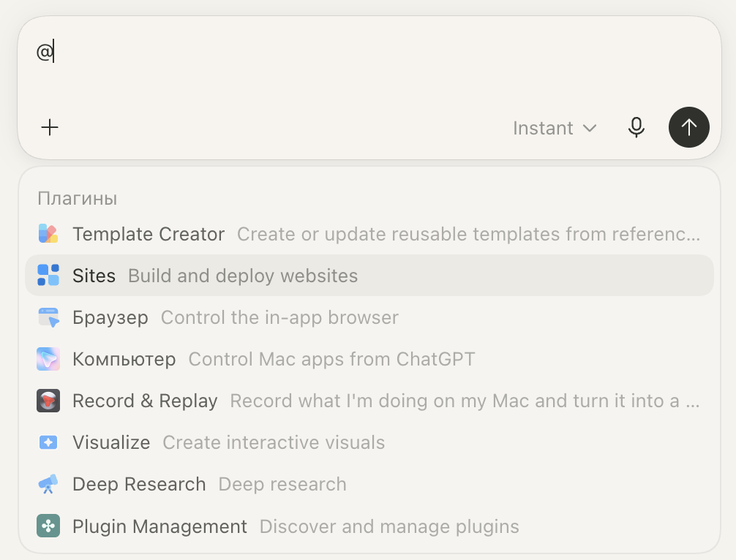Viewport: 736px width, 560px height.
Task: Click the Браузер plugin icon
Action: click(48, 317)
